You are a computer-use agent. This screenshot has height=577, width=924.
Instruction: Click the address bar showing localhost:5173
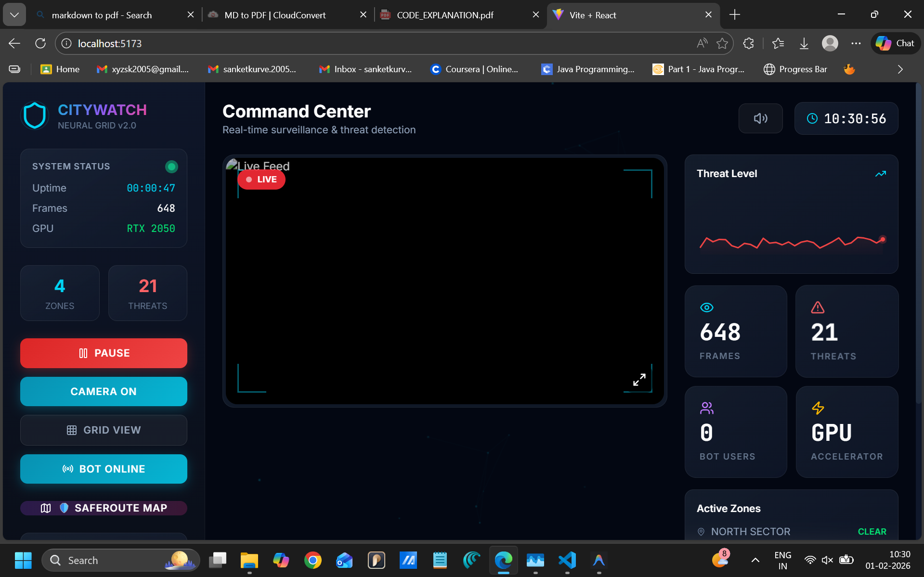tap(337, 43)
